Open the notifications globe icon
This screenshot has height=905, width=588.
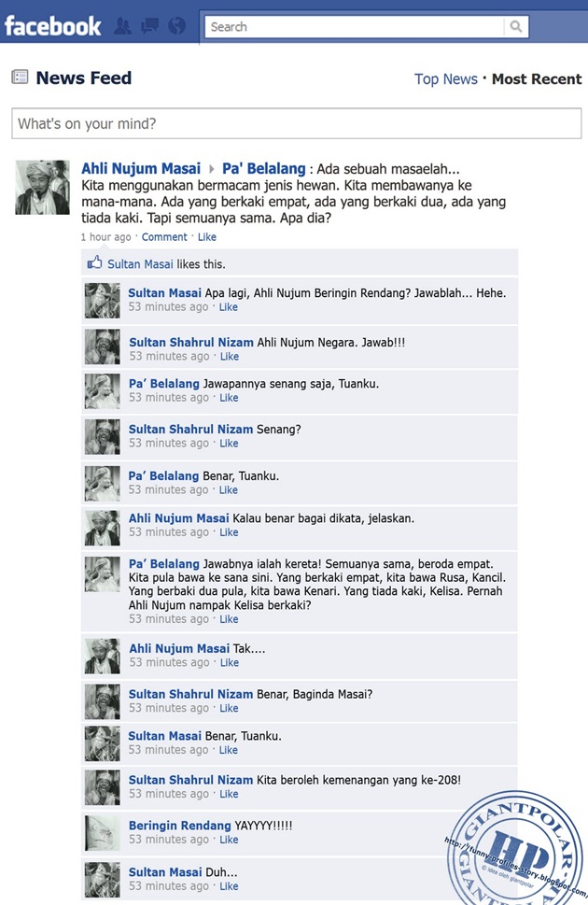tap(177, 26)
